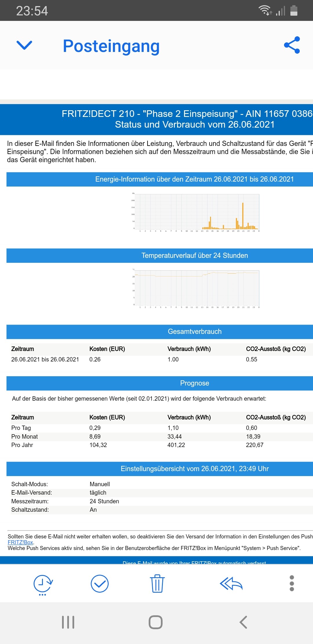The image size is (313, 644).
Task: Select E-Mail-Versand value täglich
Action: pos(98,493)
